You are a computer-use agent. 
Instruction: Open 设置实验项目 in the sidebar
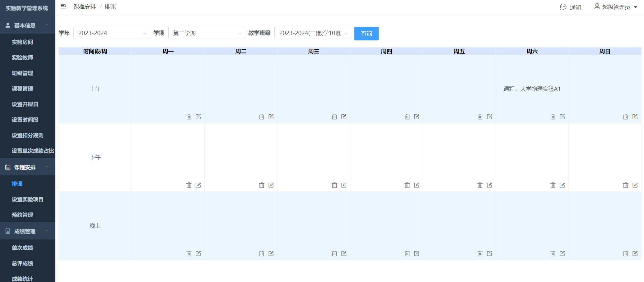(x=28, y=199)
